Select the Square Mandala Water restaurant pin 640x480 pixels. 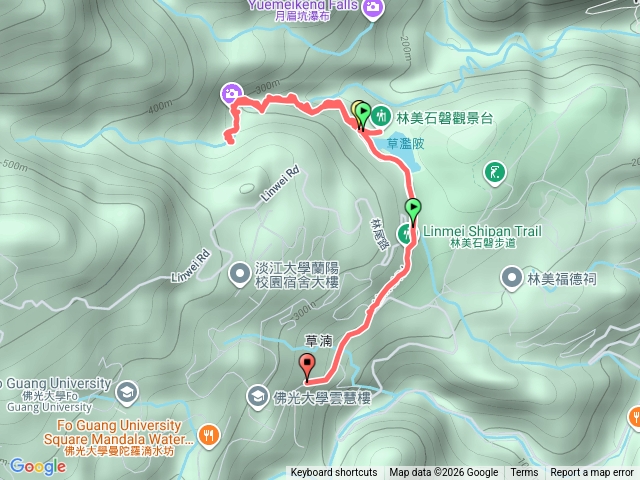(209, 436)
